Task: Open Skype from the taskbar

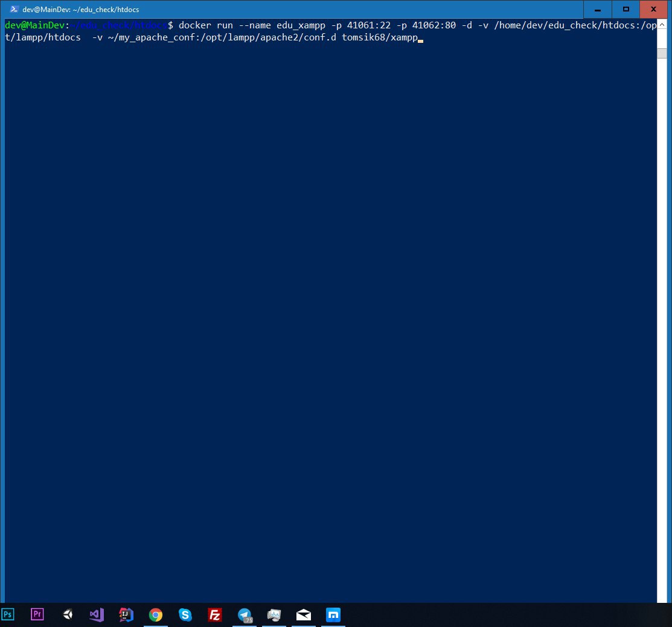Action: (185, 614)
